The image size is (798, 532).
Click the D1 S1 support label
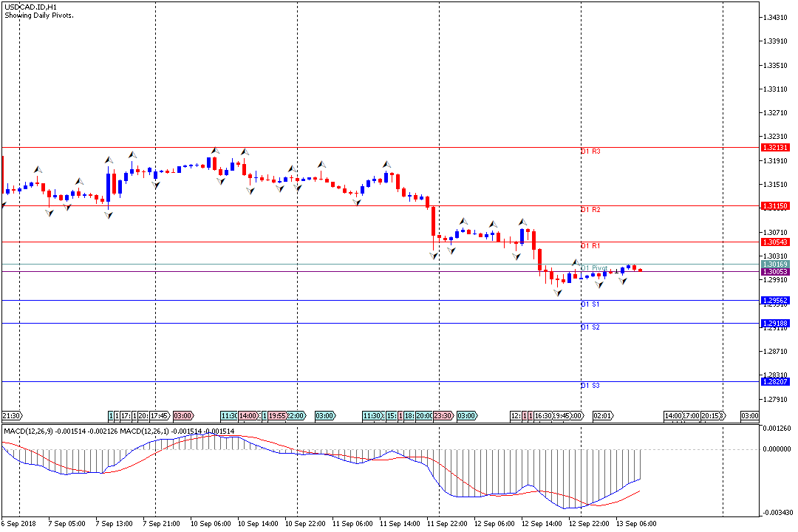point(590,304)
